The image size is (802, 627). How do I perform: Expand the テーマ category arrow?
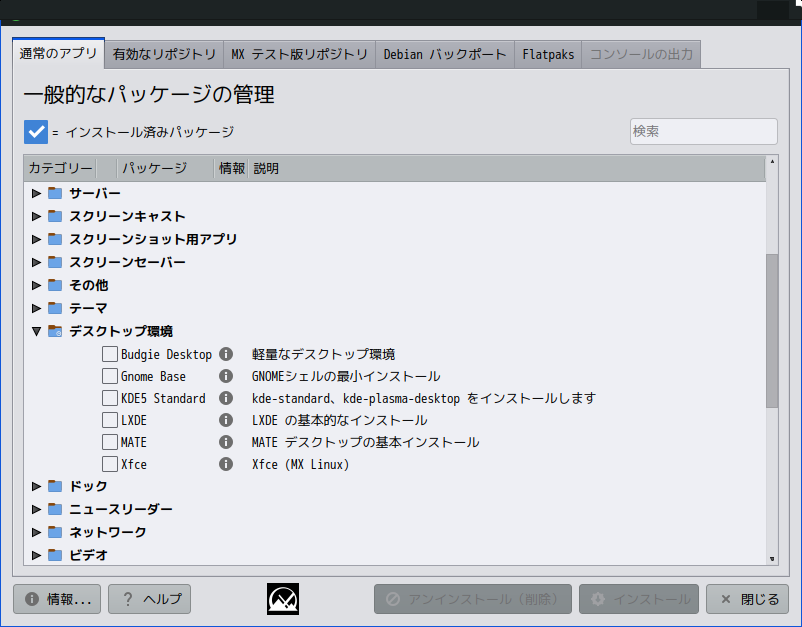pos(36,308)
